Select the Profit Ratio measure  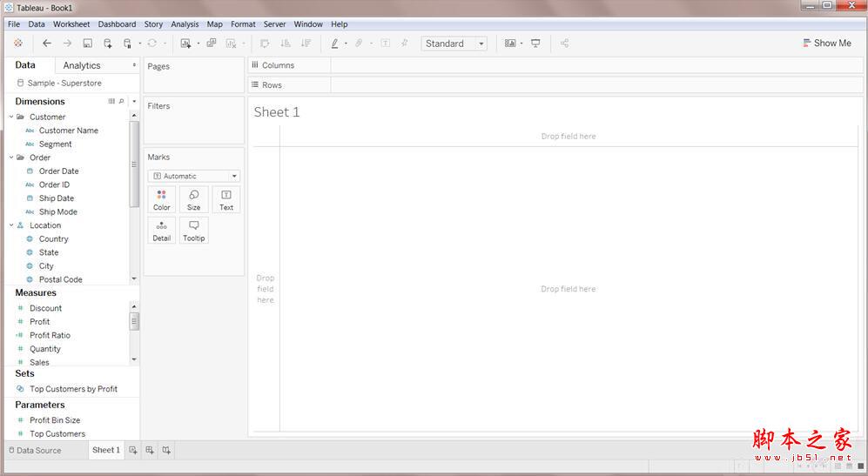50,335
